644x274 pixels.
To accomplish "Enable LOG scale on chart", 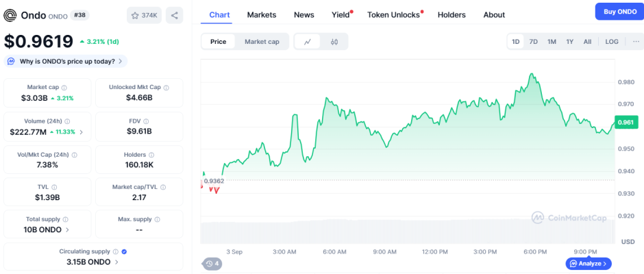I will pyautogui.click(x=612, y=42).
